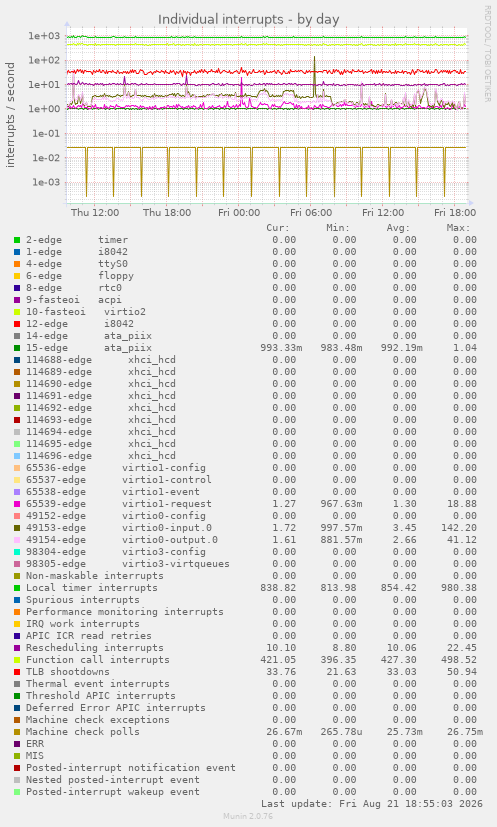
Task: Click the red TLB shootdowns color swatch
Action: click(17, 672)
